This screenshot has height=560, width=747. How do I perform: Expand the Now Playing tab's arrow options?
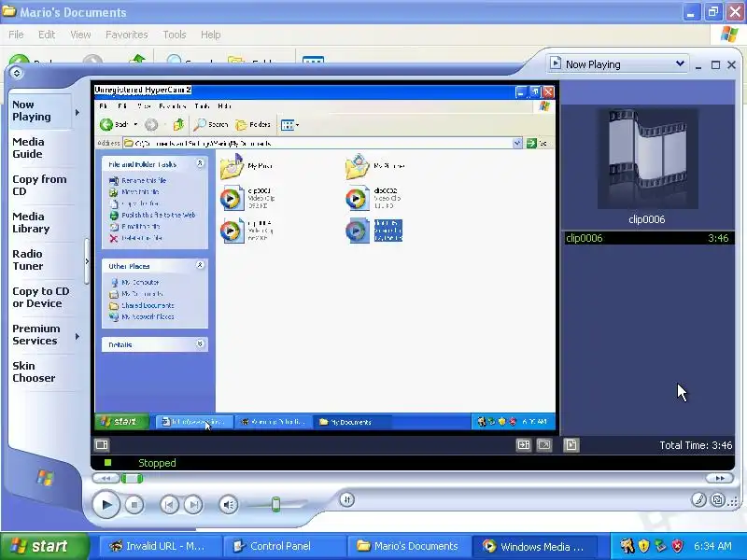pyautogui.click(x=78, y=112)
